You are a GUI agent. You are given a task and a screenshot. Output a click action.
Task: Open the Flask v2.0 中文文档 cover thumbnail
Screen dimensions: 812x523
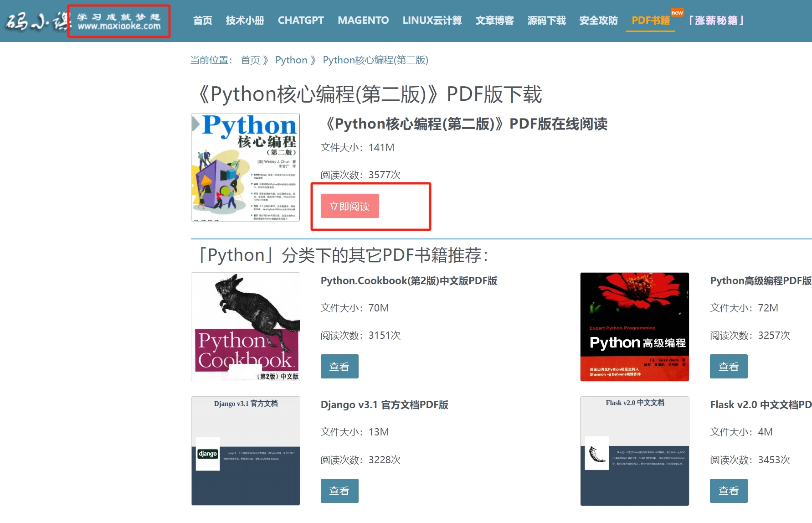pyautogui.click(x=634, y=451)
